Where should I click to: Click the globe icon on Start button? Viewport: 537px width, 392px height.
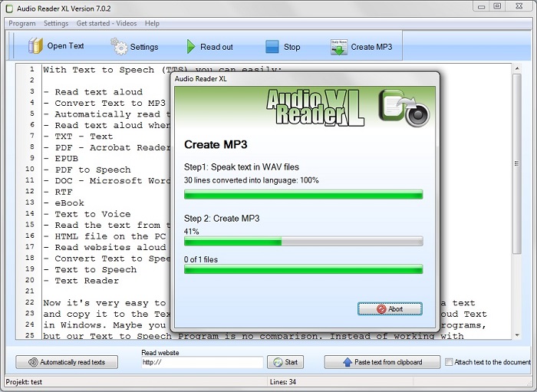coord(278,362)
